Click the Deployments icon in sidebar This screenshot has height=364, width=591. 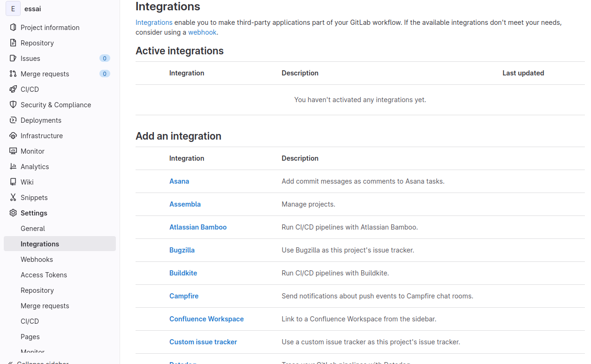pyautogui.click(x=13, y=120)
